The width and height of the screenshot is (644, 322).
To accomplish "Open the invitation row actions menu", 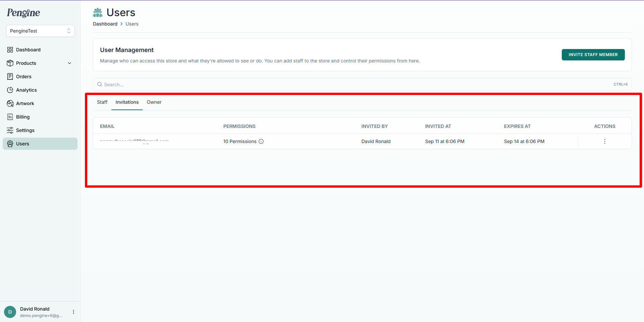I will point(604,141).
